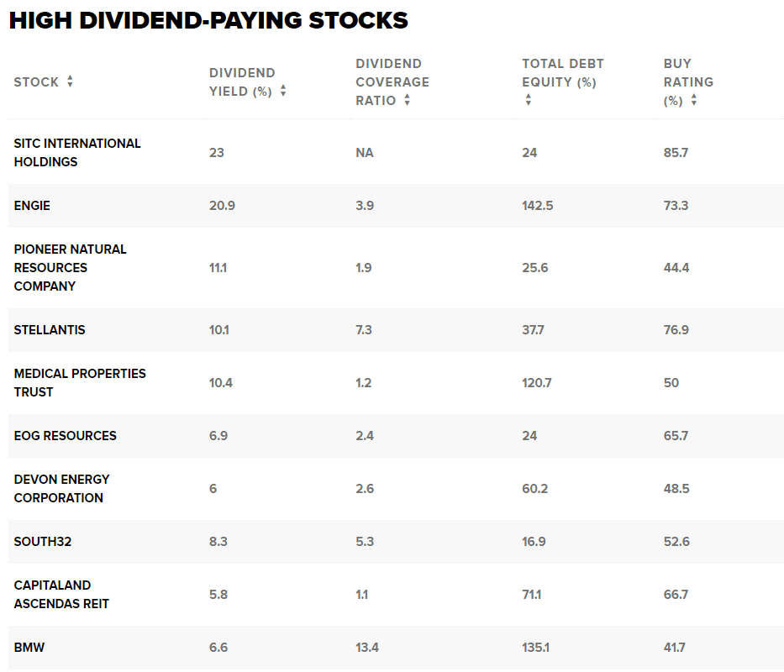This screenshot has width=784, height=672.
Task: Click the BUY RATING (%) header label
Action: click(688, 82)
